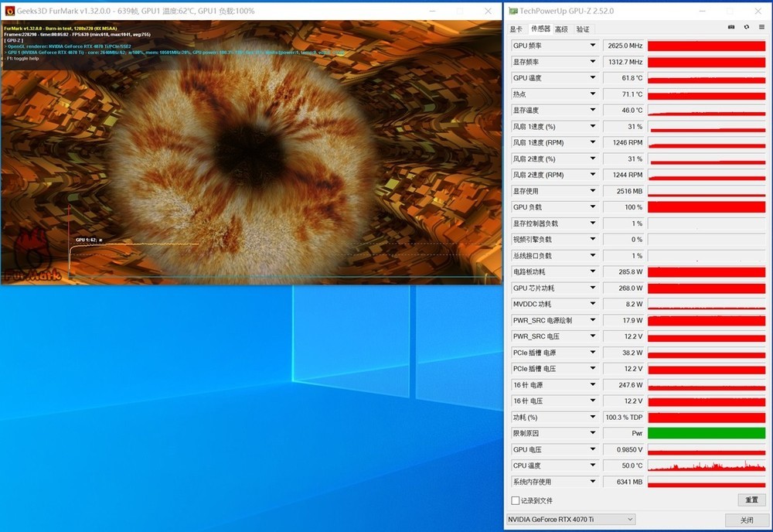Enable the 记录到文件 checkbox

[x=516, y=500]
